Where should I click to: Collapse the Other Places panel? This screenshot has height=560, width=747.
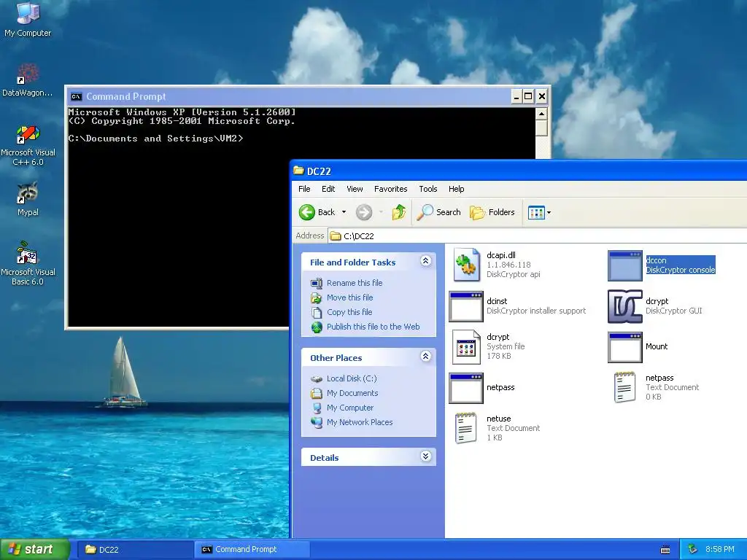click(425, 357)
